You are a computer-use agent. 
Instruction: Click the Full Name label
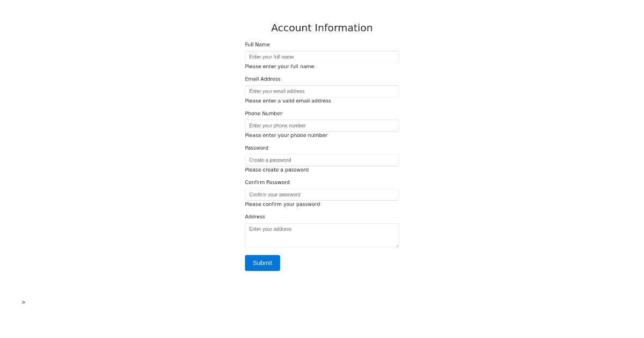(x=258, y=45)
